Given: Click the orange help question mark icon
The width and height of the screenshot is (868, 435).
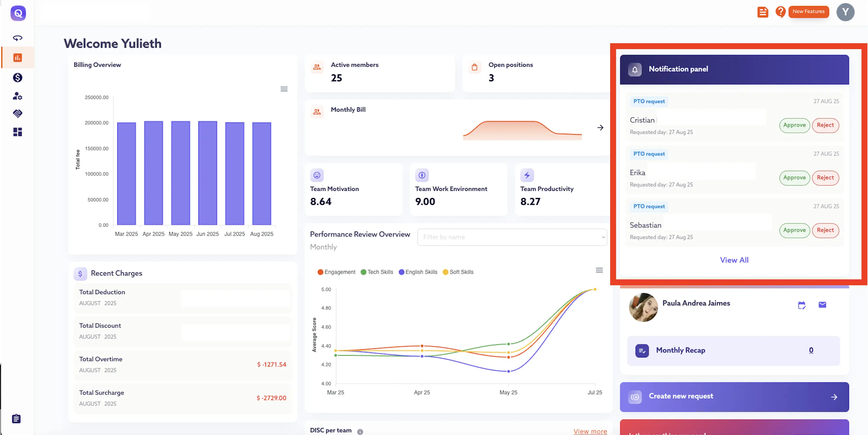Looking at the screenshot, I should [780, 12].
